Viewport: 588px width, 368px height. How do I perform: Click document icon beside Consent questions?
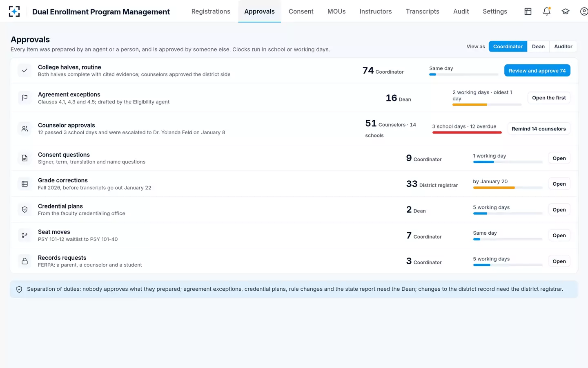(24, 158)
